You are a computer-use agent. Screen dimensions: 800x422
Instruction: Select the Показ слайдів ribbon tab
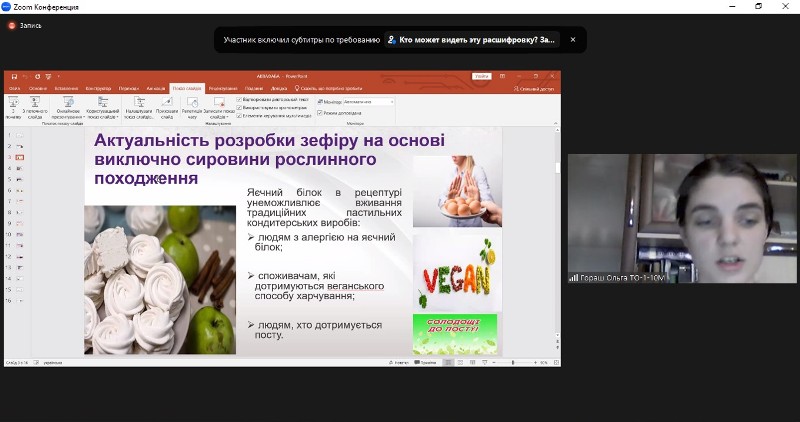coord(187,89)
